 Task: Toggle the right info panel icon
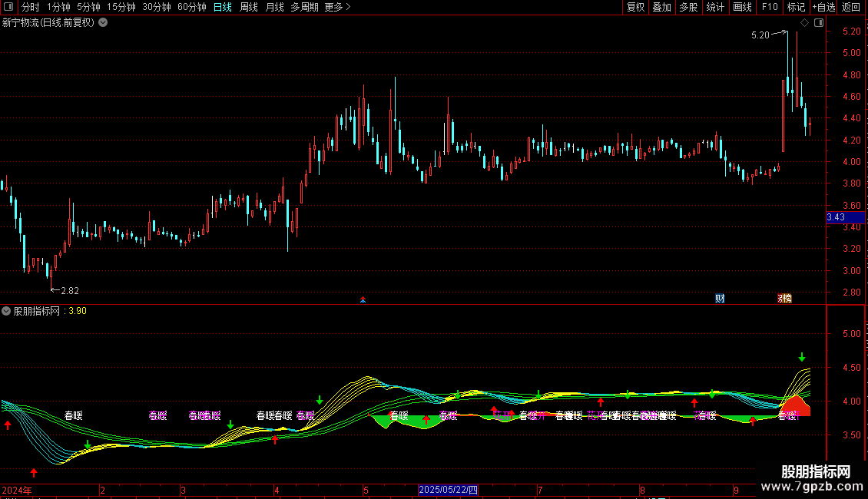tap(819, 23)
